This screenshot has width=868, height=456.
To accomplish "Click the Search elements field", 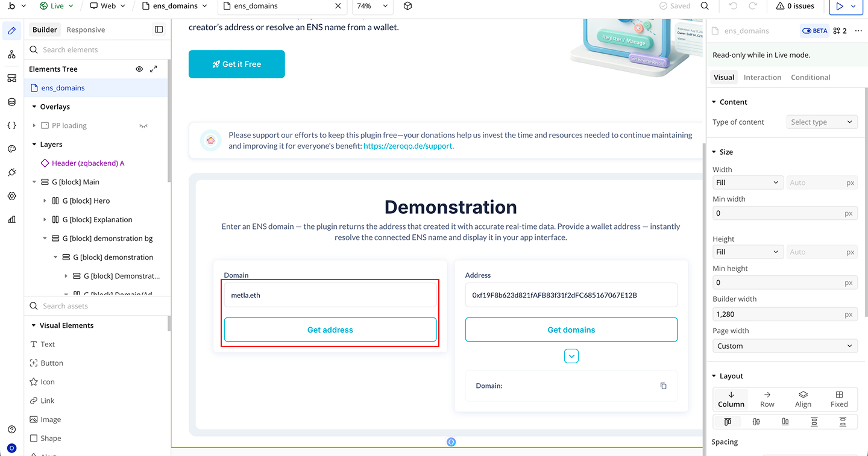I will pyautogui.click(x=96, y=50).
